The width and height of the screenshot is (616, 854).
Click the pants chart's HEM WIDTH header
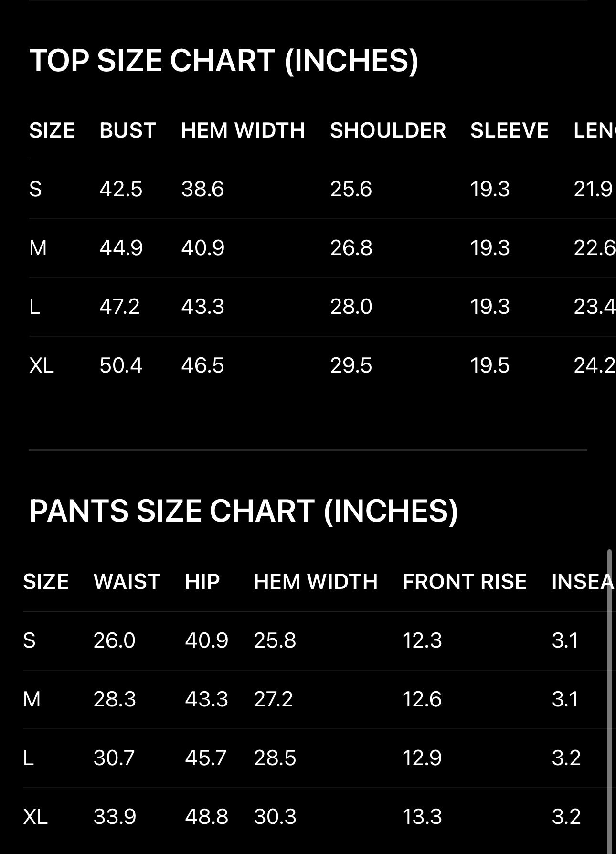pyautogui.click(x=315, y=582)
